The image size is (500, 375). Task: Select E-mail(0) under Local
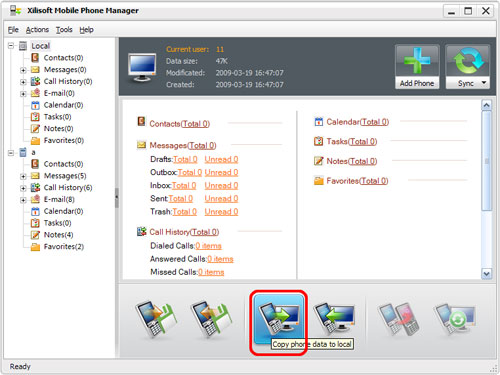[x=59, y=93]
